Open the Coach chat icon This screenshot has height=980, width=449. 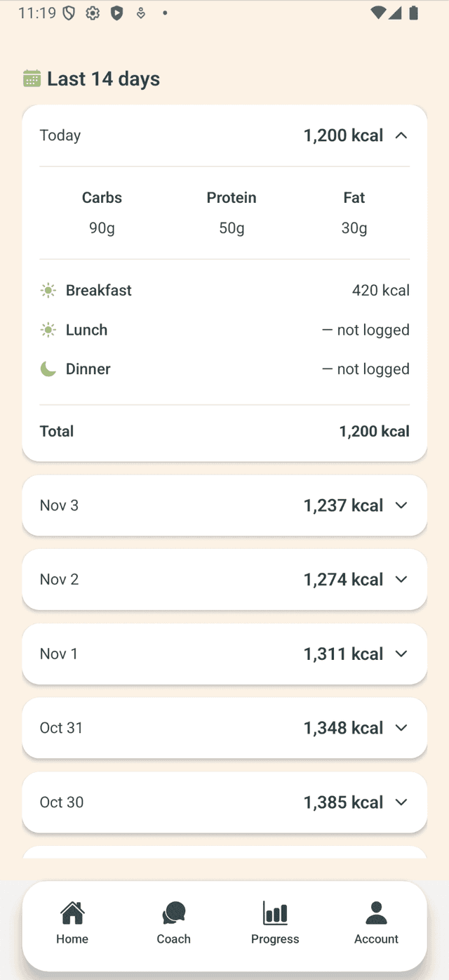[x=173, y=913]
